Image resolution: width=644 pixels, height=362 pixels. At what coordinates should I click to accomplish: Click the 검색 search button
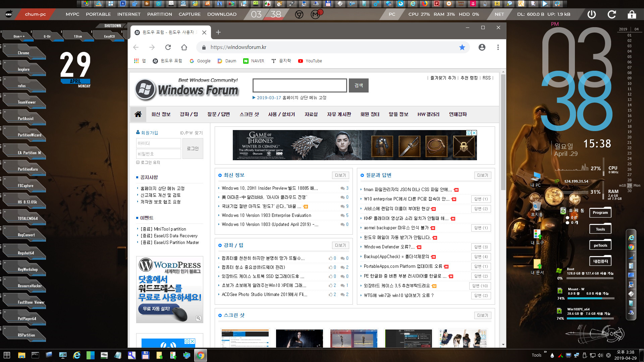pos(359,85)
